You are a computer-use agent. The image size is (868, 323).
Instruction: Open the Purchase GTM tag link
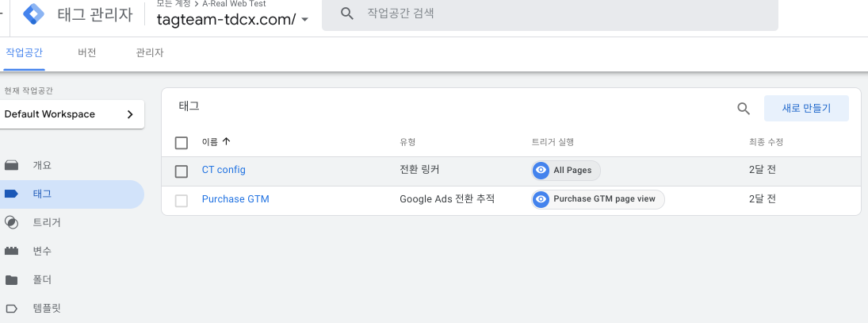tap(235, 199)
